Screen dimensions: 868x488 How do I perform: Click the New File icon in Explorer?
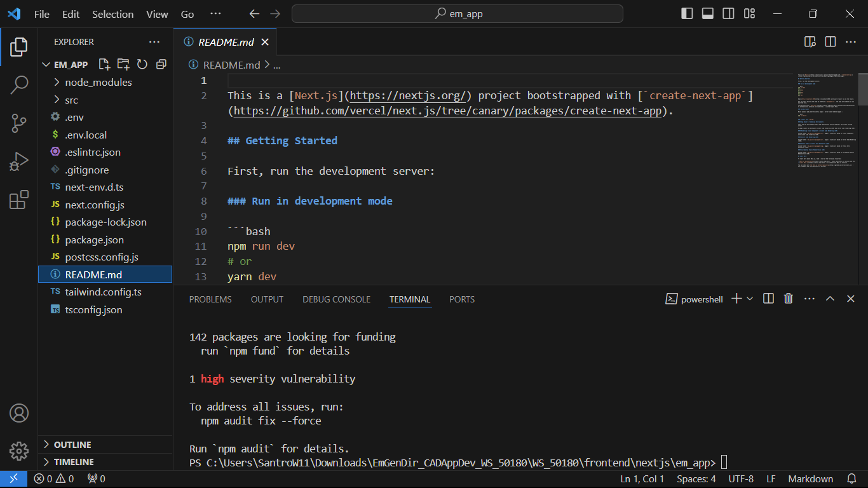point(104,64)
